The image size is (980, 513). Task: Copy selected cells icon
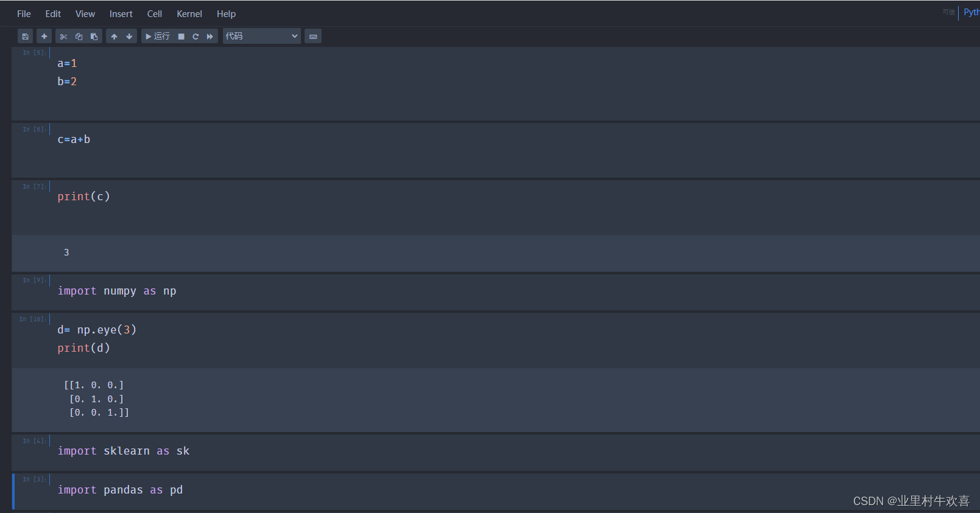click(79, 37)
